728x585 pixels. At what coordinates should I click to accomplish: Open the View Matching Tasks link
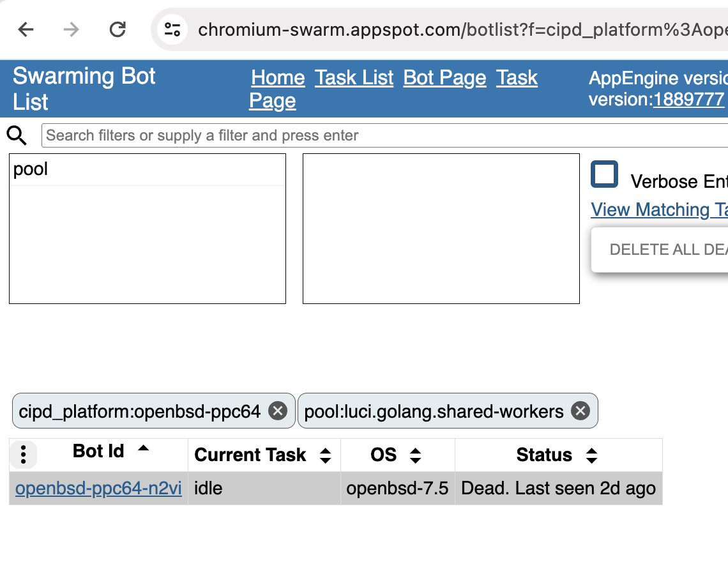click(x=659, y=210)
